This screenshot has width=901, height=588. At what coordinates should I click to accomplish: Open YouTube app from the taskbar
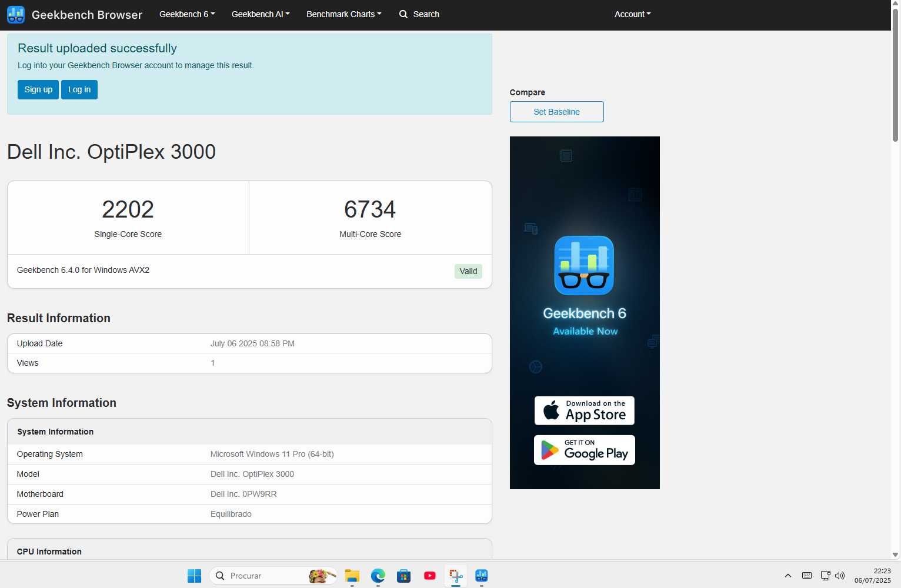430,576
